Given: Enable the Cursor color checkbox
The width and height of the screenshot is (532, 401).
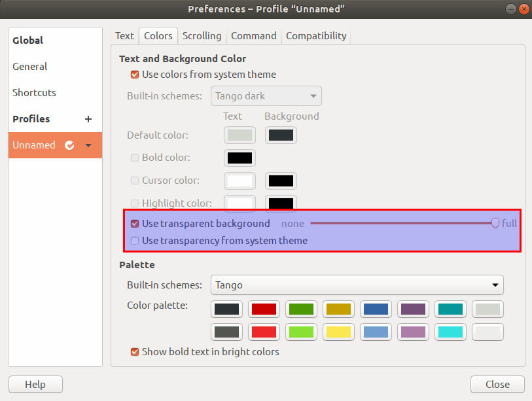Looking at the screenshot, I should click(134, 181).
